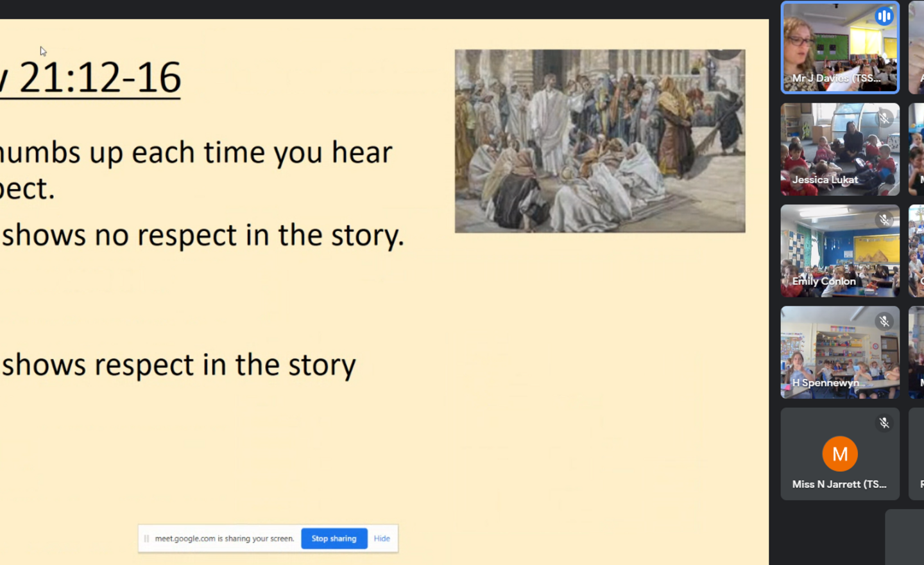Click Emily Conlon's muted microphone icon
The image size is (924, 565).
click(884, 220)
